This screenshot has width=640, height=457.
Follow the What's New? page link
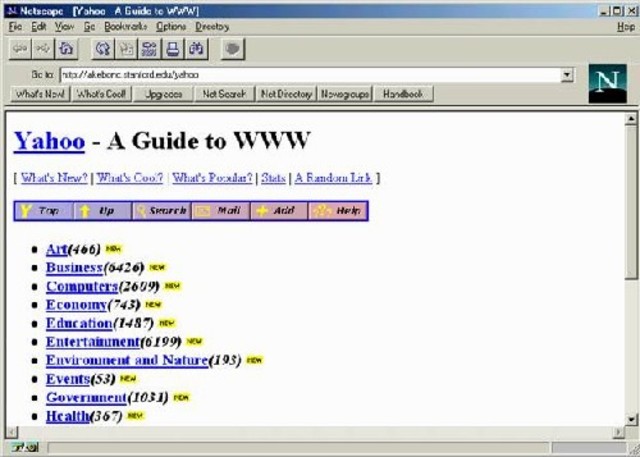(x=54, y=178)
